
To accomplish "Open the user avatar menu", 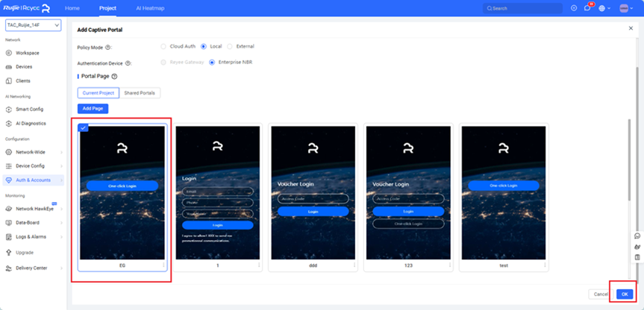I will pyautogui.click(x=624, y=8).
